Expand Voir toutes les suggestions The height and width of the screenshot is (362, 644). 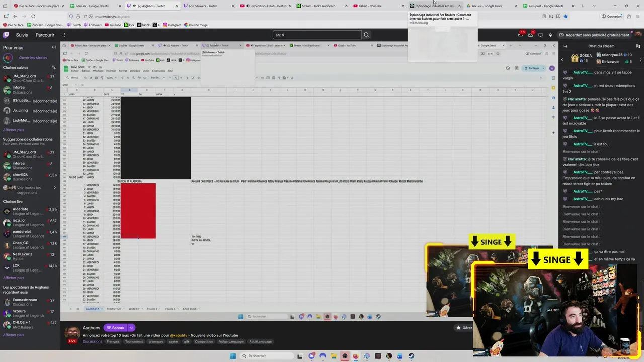point(30,190)
